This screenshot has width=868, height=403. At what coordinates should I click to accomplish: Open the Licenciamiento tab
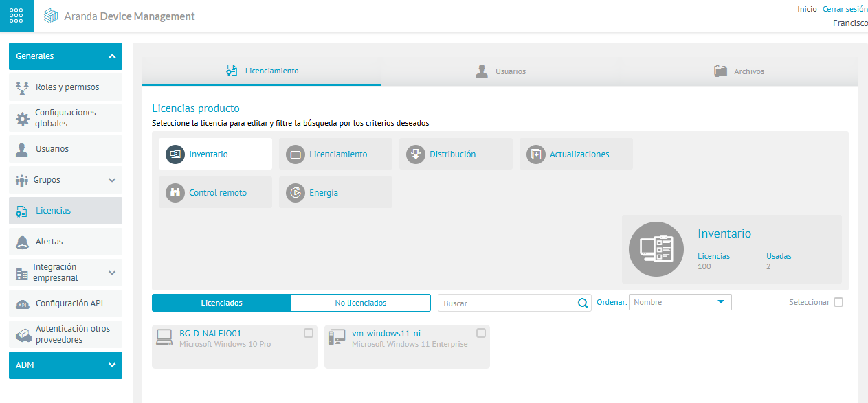click(261, 71)
